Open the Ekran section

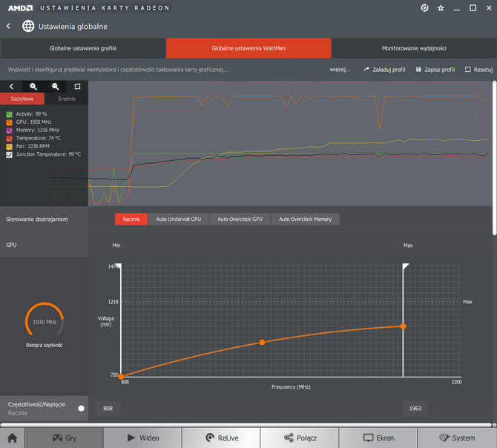378,438
